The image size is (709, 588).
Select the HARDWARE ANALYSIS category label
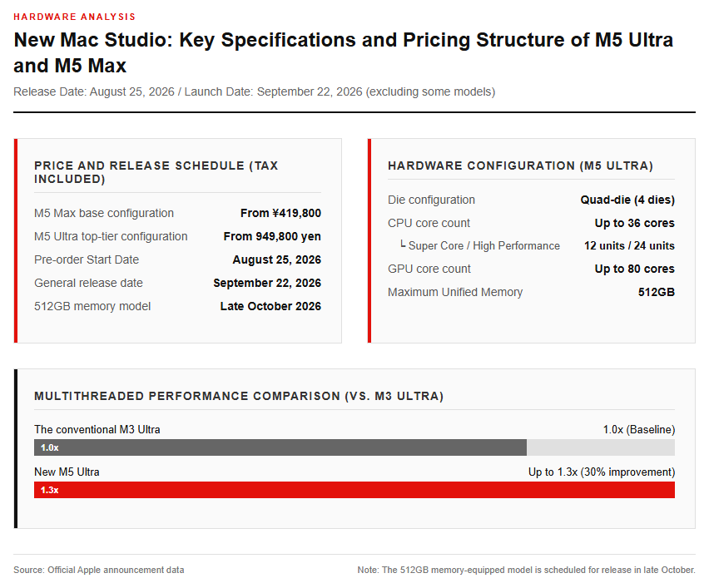coord(74,17)
